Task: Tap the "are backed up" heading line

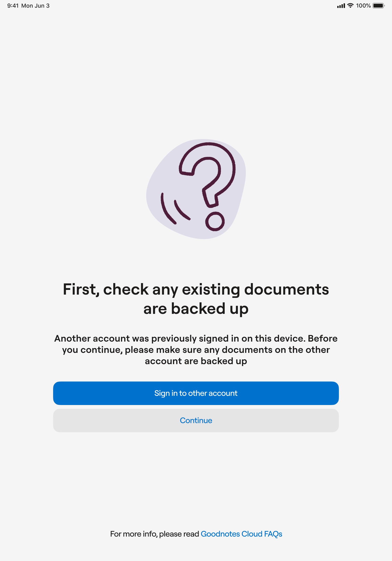Action: click(x=196, y=309)
